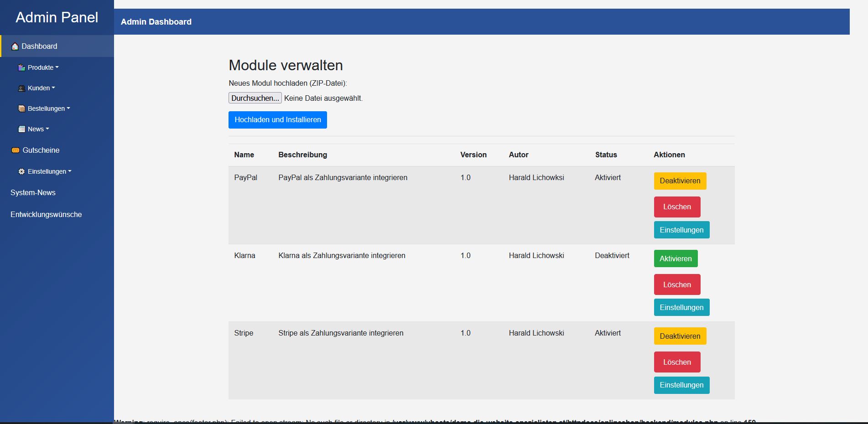Click the Bestellungen box icon
The image size is (868, 424).
[x=21, y=109]
